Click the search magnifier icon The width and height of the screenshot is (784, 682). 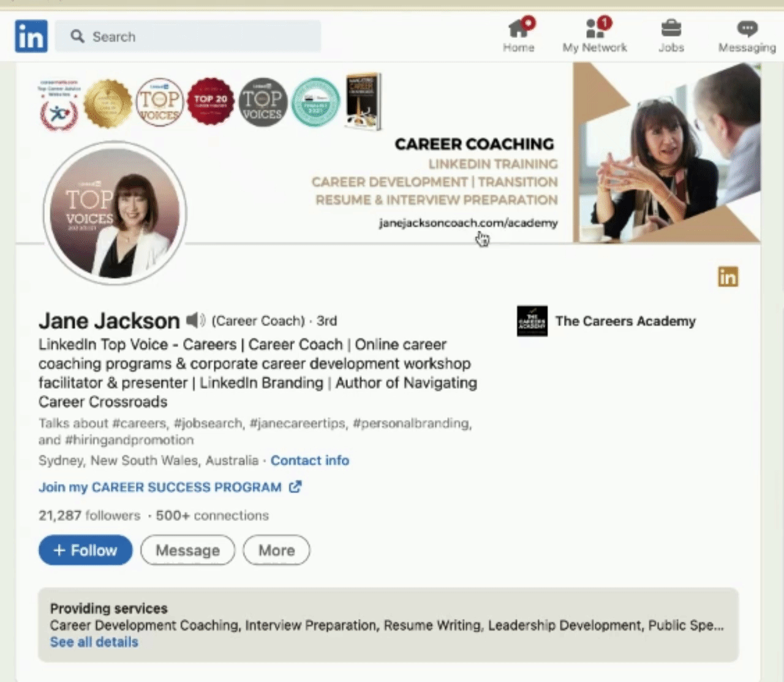click(77, 36)
